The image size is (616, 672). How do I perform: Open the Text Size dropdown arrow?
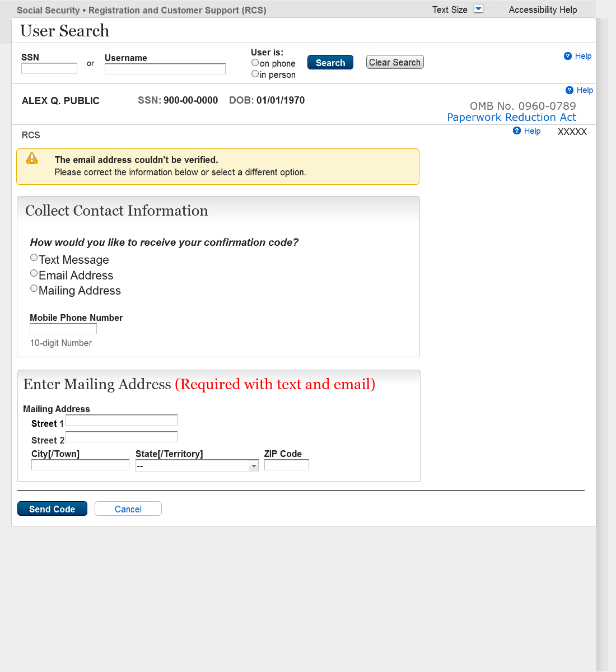click(478, 9)
